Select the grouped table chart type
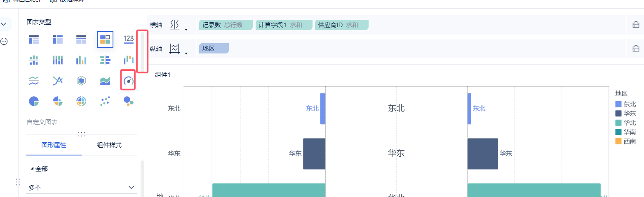Viewport: 644px width, 197px height. pos(34,39)
